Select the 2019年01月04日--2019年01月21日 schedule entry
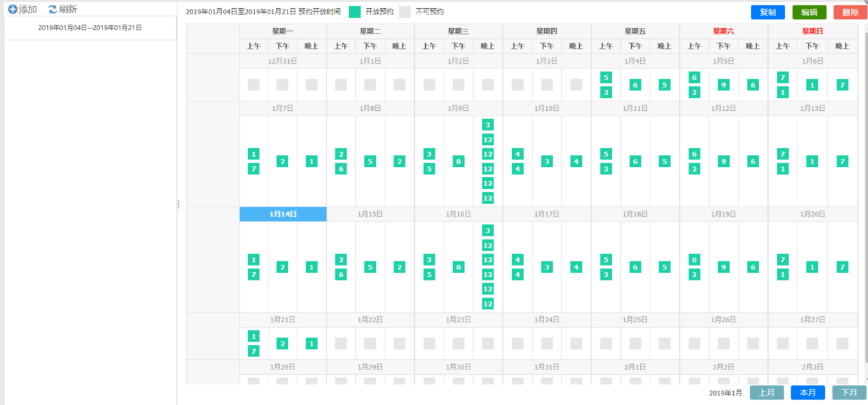Image resolution: width=868 pixels, height=405 pixels. point(90,27)
